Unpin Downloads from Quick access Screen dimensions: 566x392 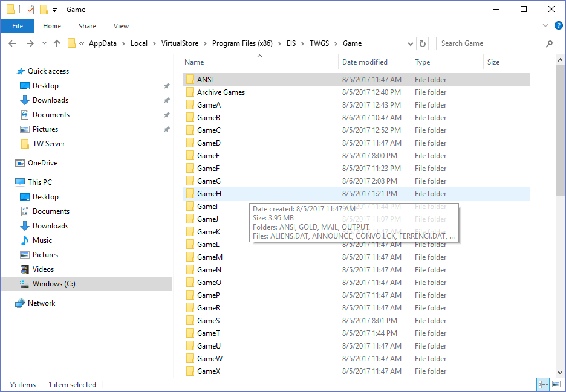click(166, 100)
